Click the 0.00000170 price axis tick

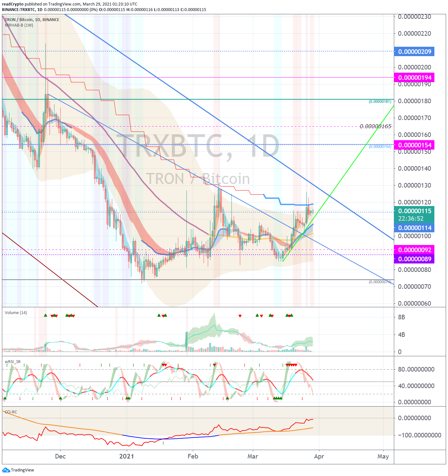[415, 118]
